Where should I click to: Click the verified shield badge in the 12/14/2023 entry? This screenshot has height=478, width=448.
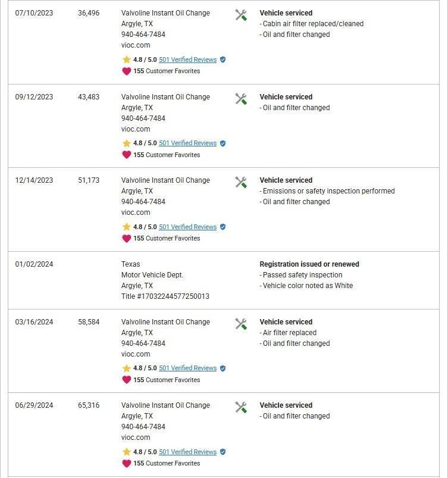tap(223, 227)
